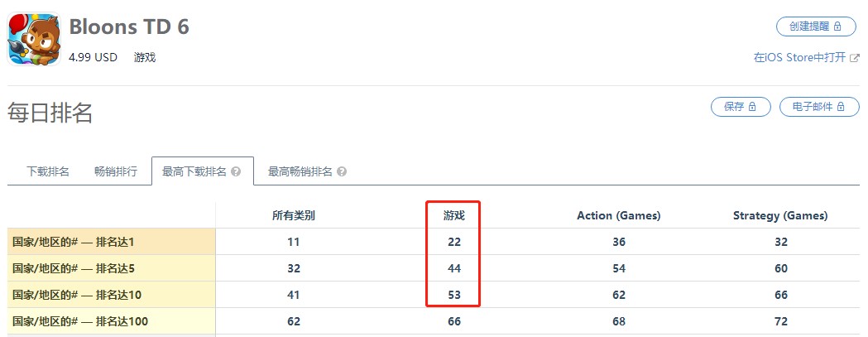The image size is (868, 337).
Task: Click the 国家/地区的# — 排名达100 row label
Action: [80, 321]
